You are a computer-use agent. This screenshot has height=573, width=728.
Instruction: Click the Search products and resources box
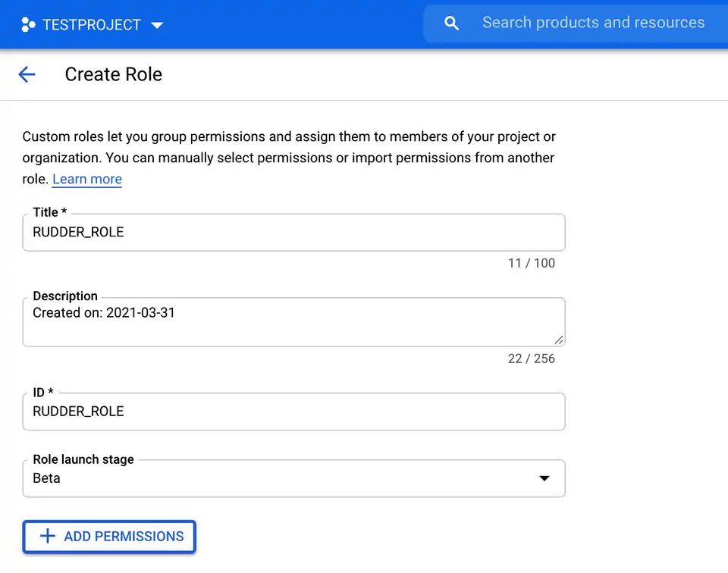coord(593,23)
